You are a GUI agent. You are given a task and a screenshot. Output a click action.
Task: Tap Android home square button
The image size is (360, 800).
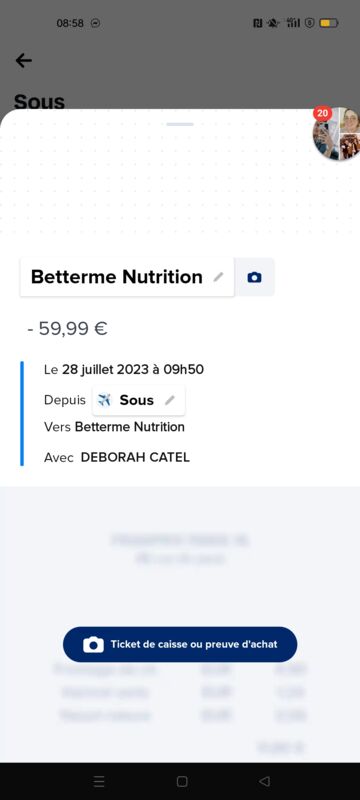coord(182,781)
